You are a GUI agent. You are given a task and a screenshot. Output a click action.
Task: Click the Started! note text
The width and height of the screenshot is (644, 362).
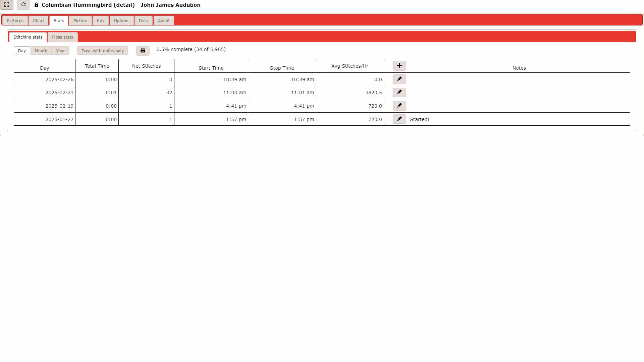point(419,119)
